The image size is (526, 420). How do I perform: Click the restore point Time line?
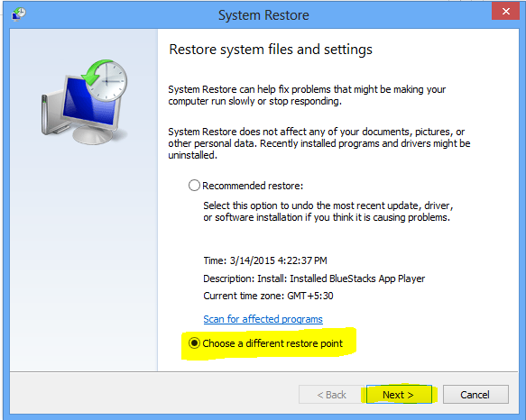pos(265,260)
